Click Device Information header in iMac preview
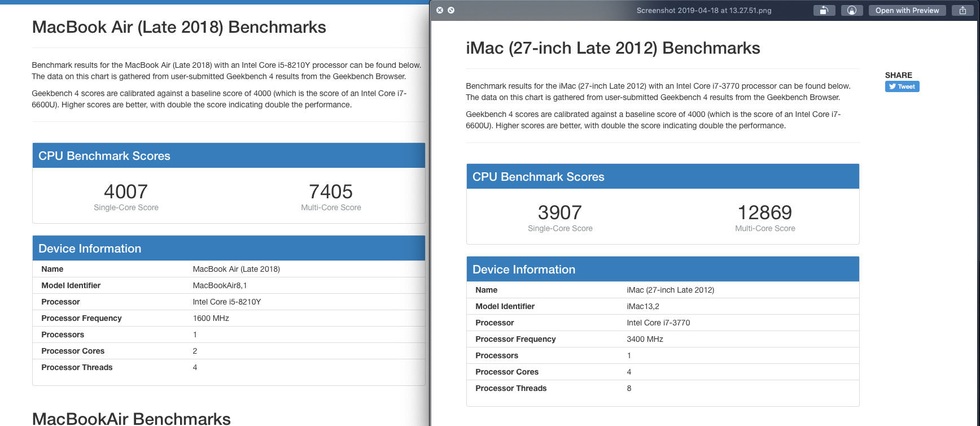The height and width of the screenshot is (426, 980). click(x=663, y=269)
